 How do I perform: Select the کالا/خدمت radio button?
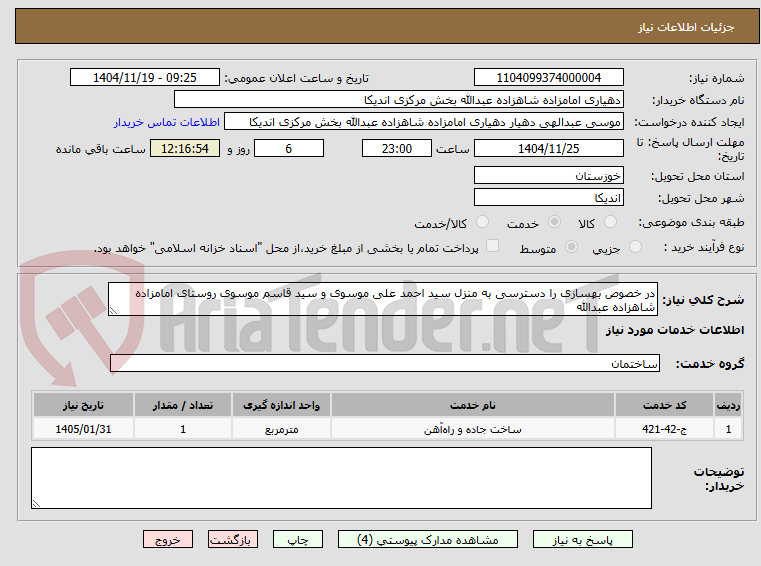tap(482, 222)
